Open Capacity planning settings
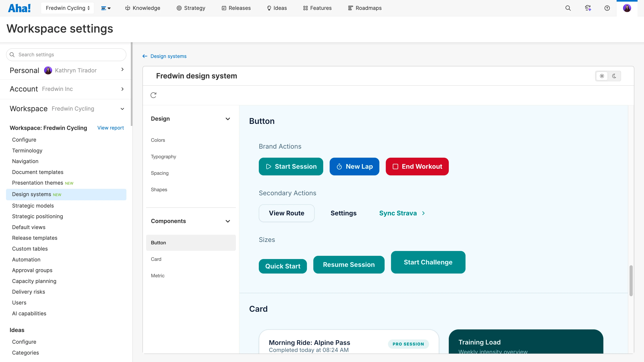 pos(34,281)
